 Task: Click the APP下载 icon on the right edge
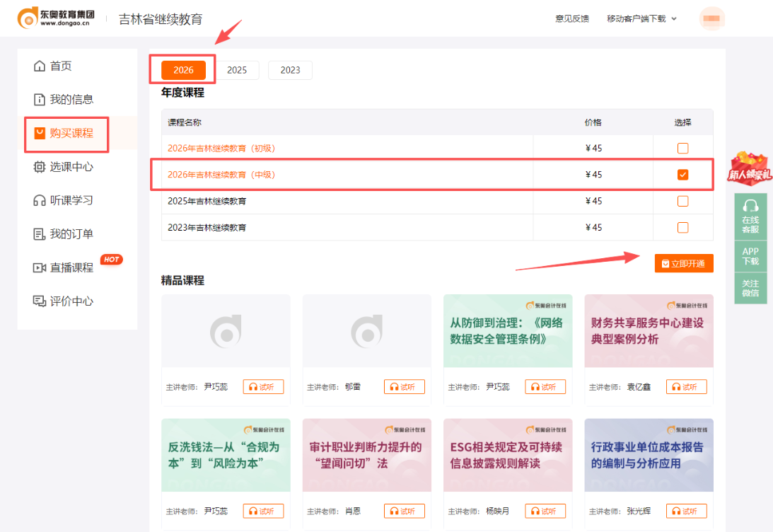tap(750, 254)
